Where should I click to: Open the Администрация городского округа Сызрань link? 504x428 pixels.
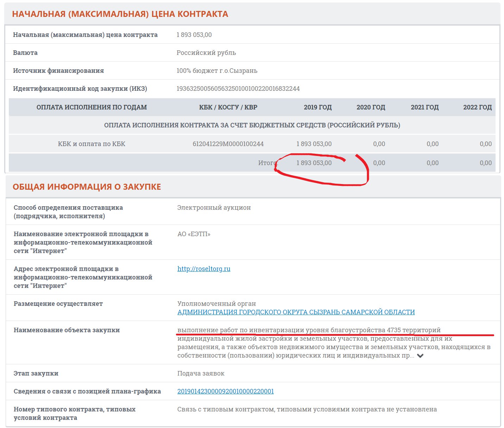pyautogui.click(x=296, y=312)
